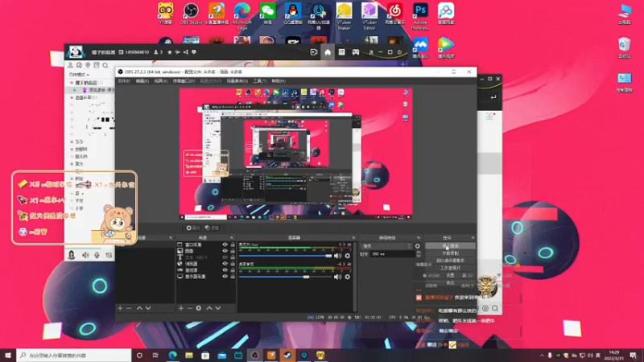Click the Windows taskbar search box

[x=74, y=355]
